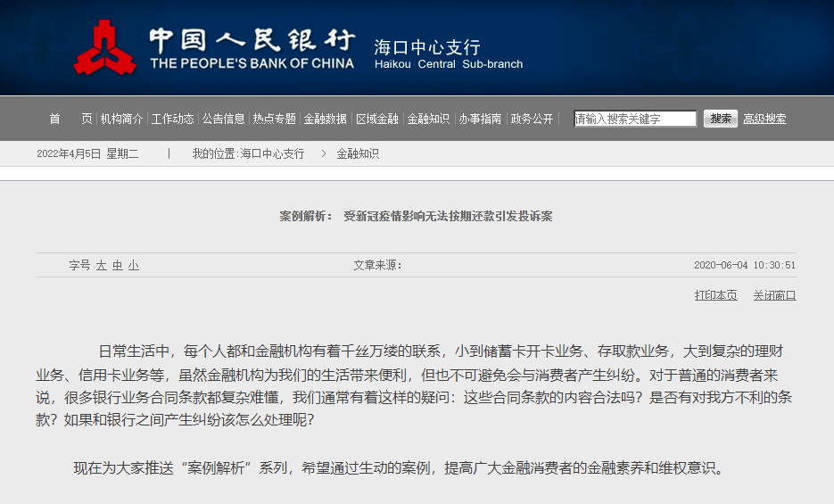834x504 pixels.
Task: Go to 区域金融 in the navigation bar
Action: tap(377, 119)
